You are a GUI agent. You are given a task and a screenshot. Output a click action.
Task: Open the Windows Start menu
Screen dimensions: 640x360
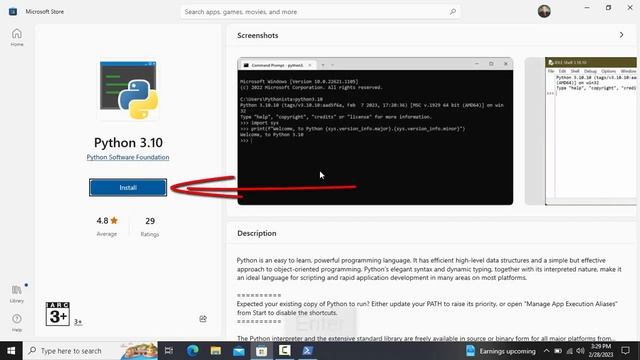[11, 351]
